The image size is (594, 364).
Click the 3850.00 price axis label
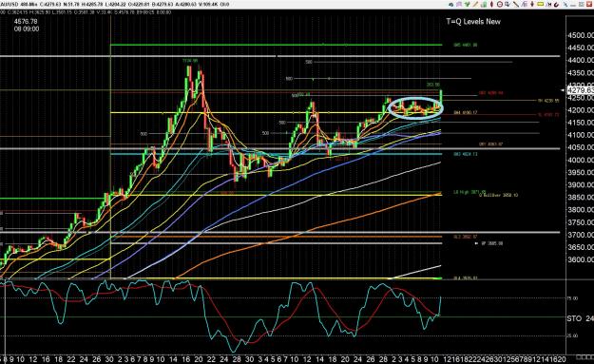[580, 198]
